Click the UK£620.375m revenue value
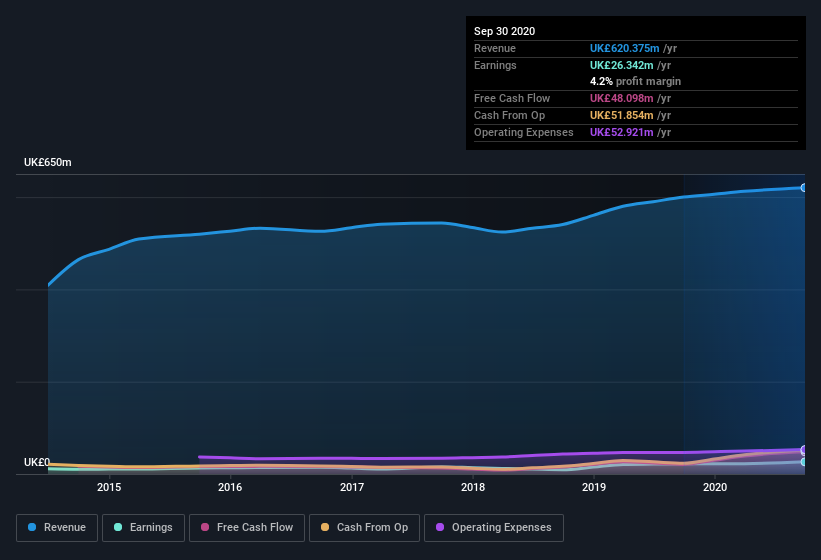The height and width of the screenshot is (560, 821). pyautogui.click(x=624, y=48)
